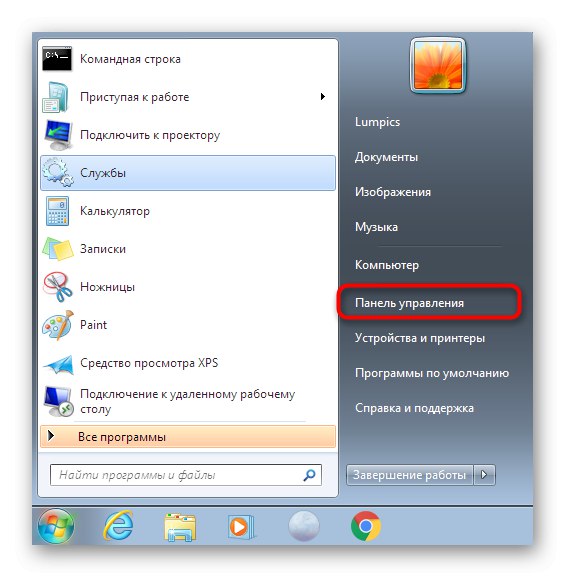
Task: Open Командная строка from its black console icon
Action: pyautogui.click(x=57, y=59)
